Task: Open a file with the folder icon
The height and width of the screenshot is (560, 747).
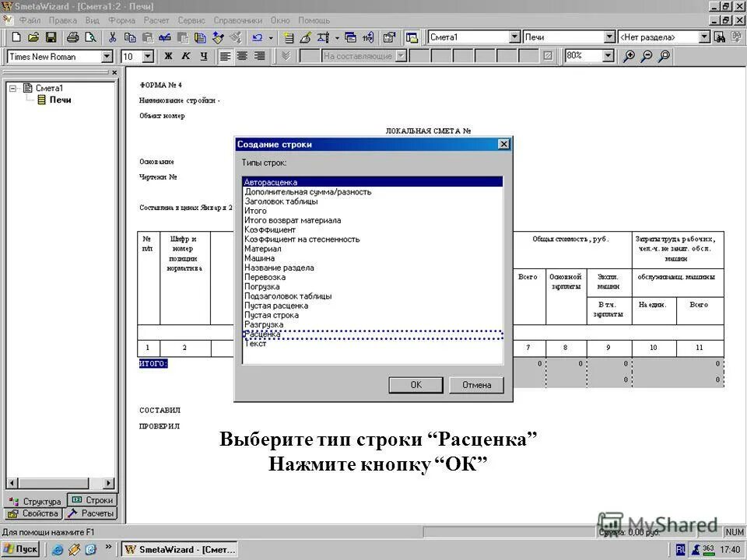Action: (33, 37)
